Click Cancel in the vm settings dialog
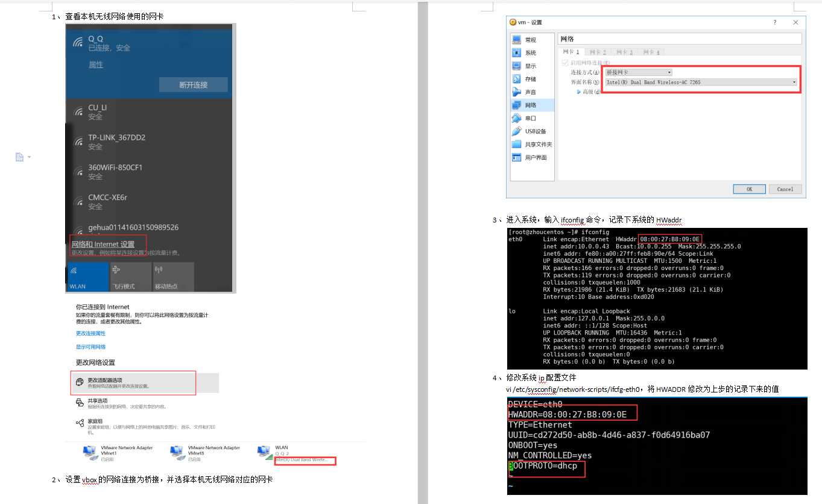The image size is (822, 504). (x=785, y=189)
